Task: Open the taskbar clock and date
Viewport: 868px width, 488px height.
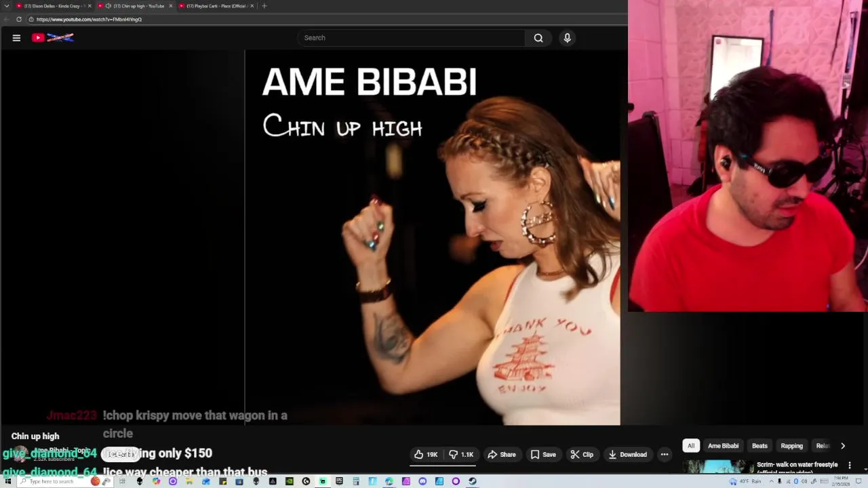Action: (x=841, y=481)
